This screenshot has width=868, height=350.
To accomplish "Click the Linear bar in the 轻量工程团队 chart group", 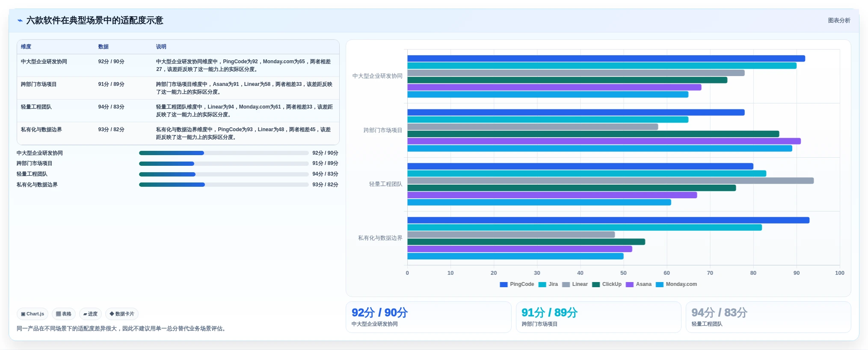I will point(610,181).
